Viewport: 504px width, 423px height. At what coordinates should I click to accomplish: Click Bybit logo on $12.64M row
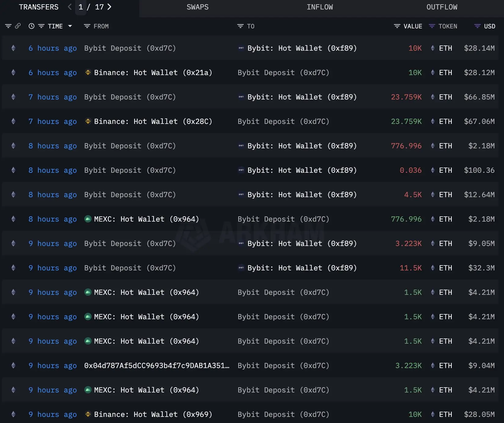241,194
